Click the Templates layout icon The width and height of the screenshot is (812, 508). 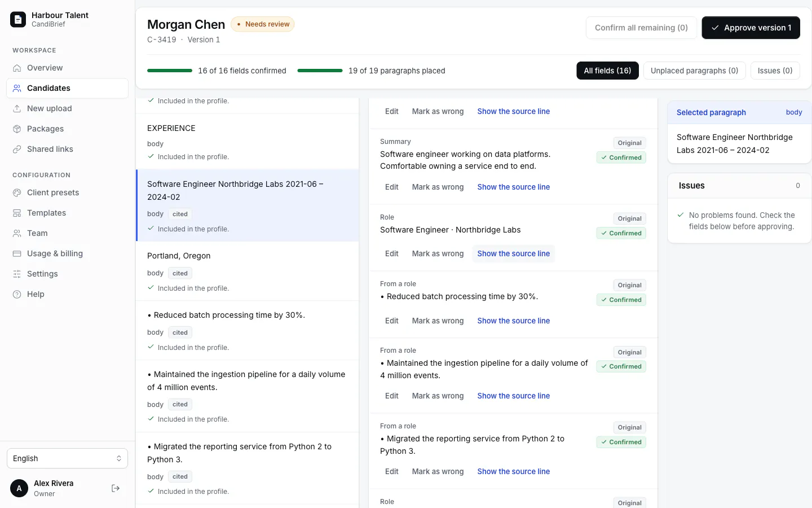point(17,213)
